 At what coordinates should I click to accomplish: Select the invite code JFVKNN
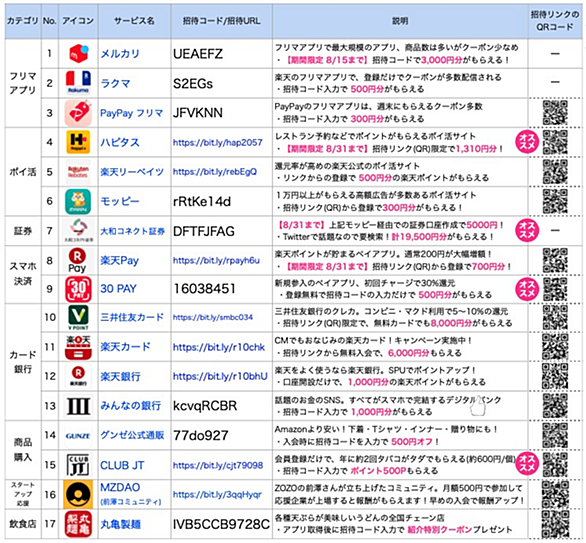tap(198, 113)
